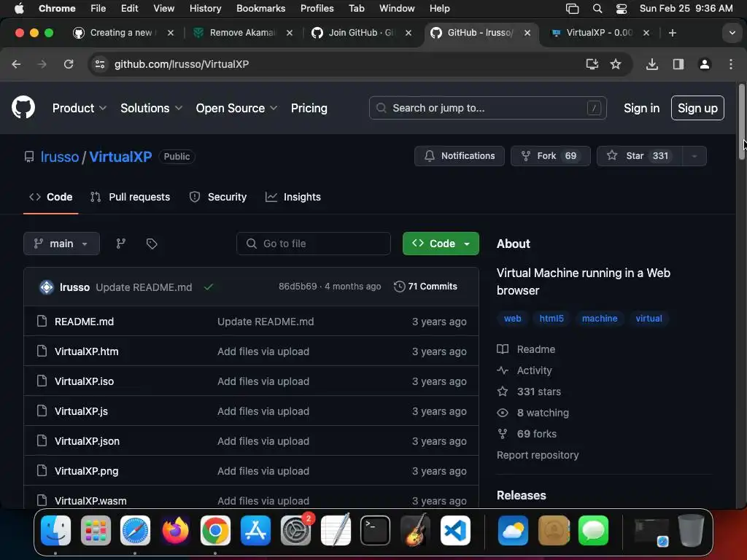The image size is (747, 560).
Task: Switch to the Pull requests tab
Action: click(x=130, y=197)
